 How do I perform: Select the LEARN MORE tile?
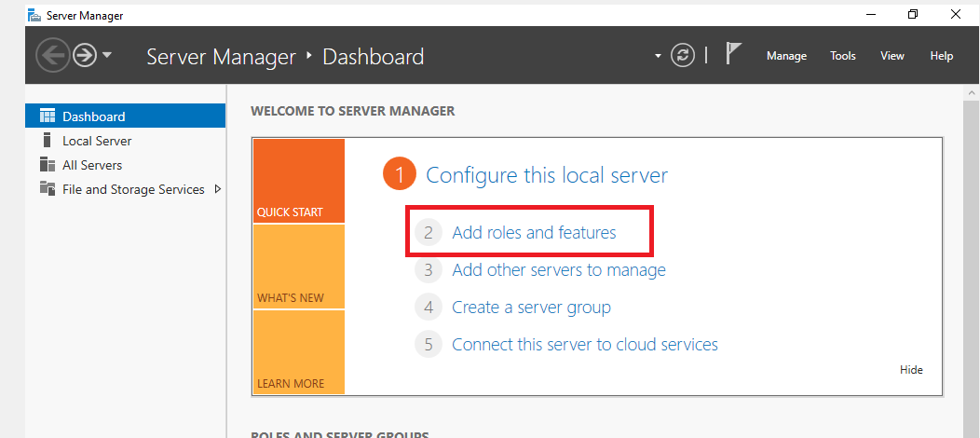click(x=298, y=352)
